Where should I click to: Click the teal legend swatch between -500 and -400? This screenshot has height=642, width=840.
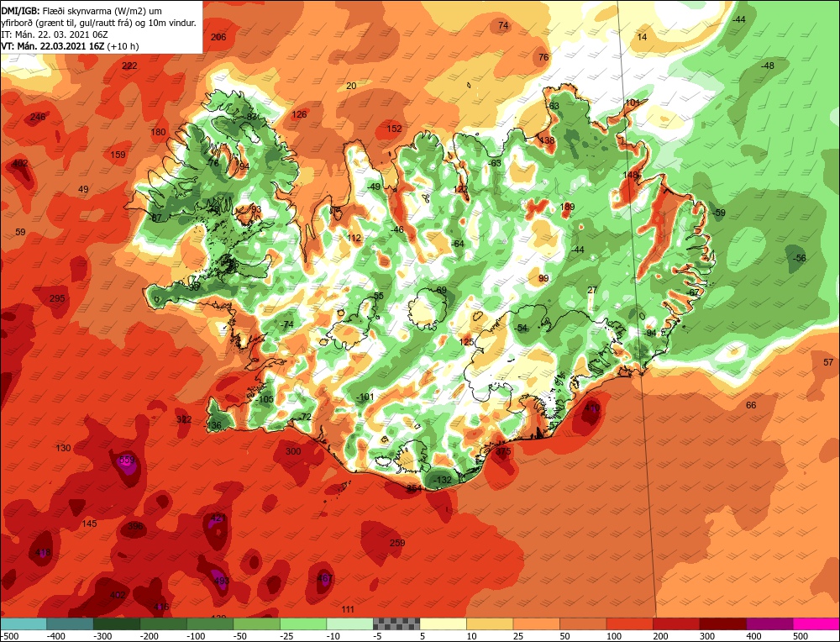[x=24, y=624]
